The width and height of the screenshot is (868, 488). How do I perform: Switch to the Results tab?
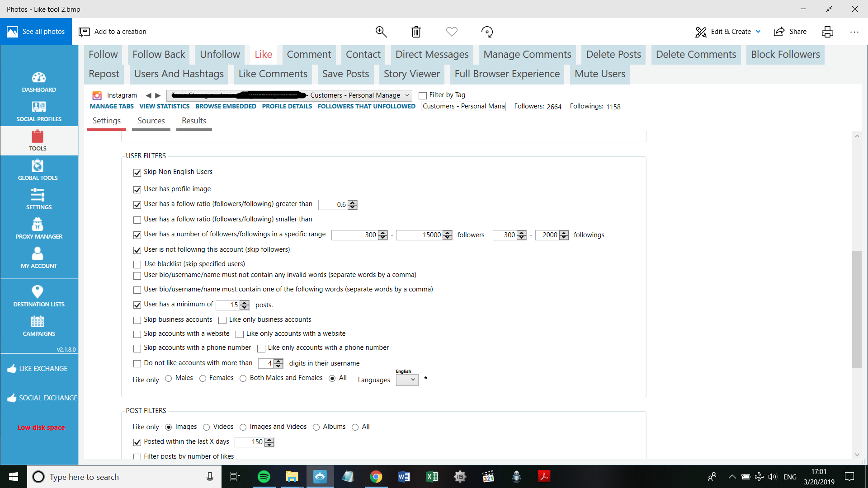pyautogui.click(x=194, y=121)
